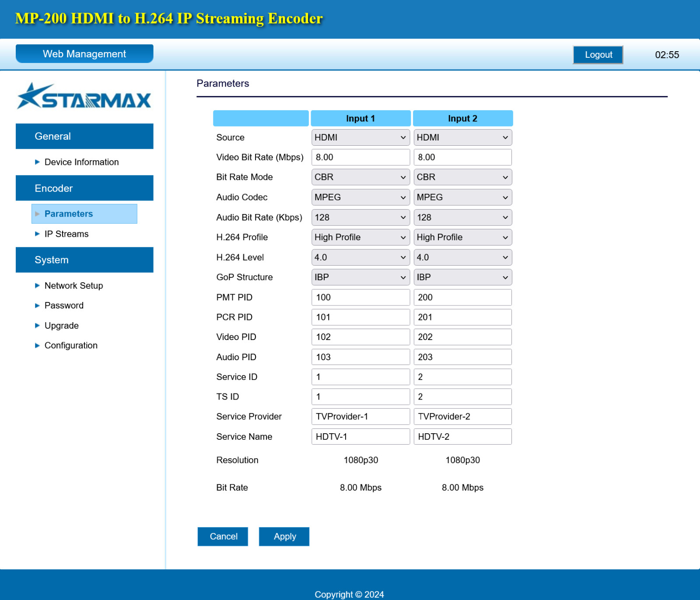700x600 pixels.
Task: Open the Input 2 GoP Structure dropdown
Action: click(462, 277)
